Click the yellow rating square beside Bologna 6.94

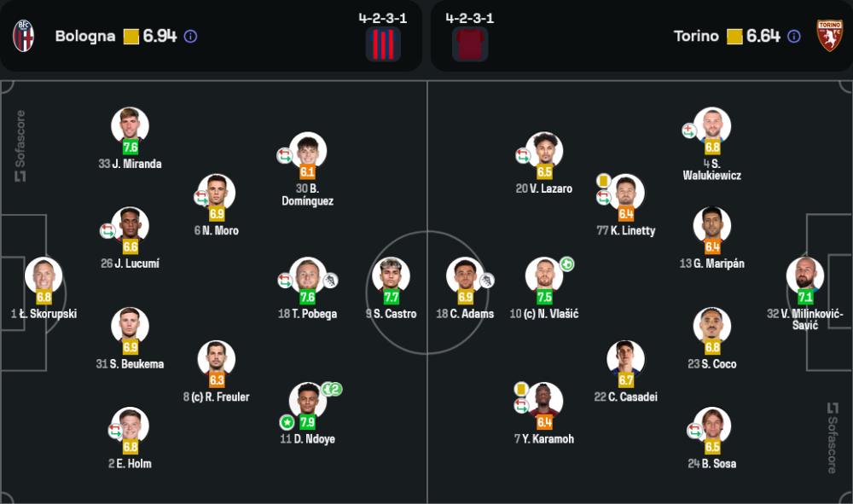[131, 37]
